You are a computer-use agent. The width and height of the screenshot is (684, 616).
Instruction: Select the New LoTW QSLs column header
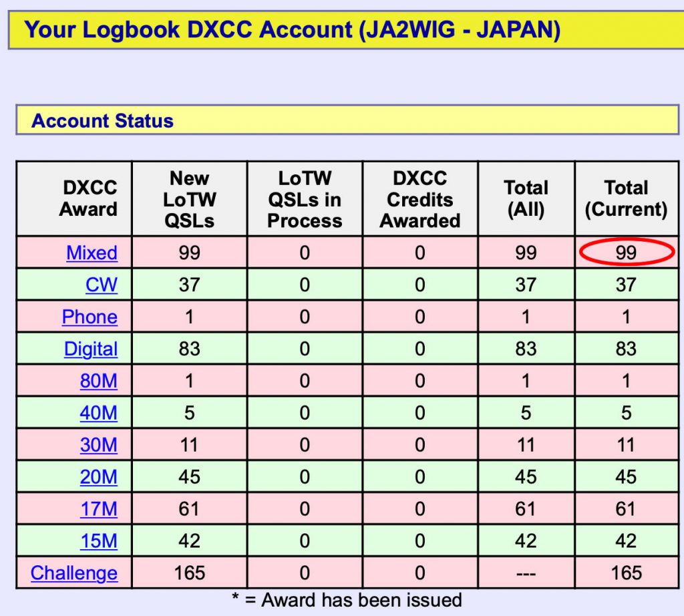189,198
